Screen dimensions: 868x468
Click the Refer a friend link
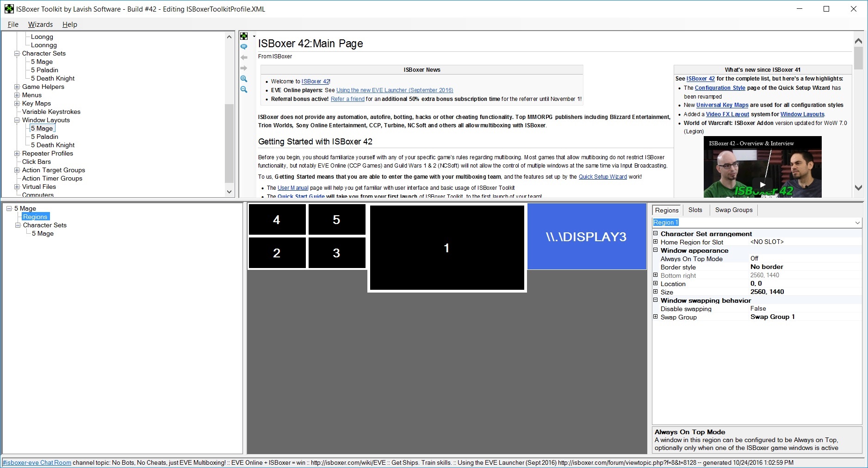(347, 99)
